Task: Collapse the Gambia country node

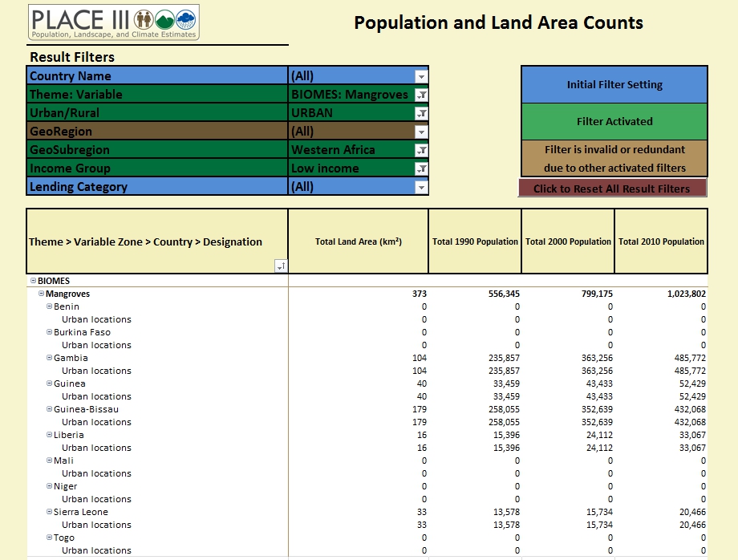Action: point(50,358)
